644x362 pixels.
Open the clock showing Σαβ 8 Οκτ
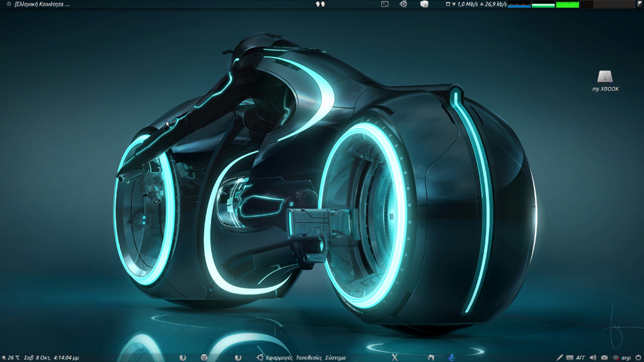(x=52, y=357)
